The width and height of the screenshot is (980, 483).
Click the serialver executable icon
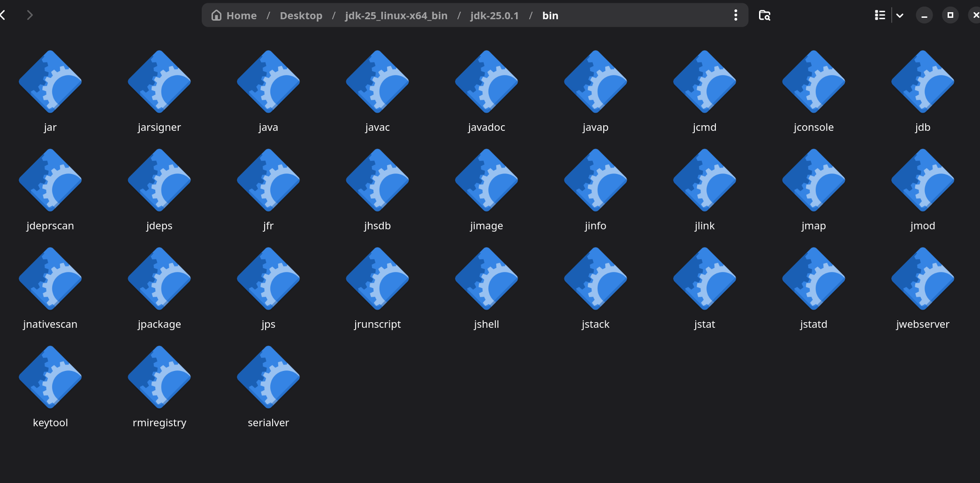(x=268, y=377)
